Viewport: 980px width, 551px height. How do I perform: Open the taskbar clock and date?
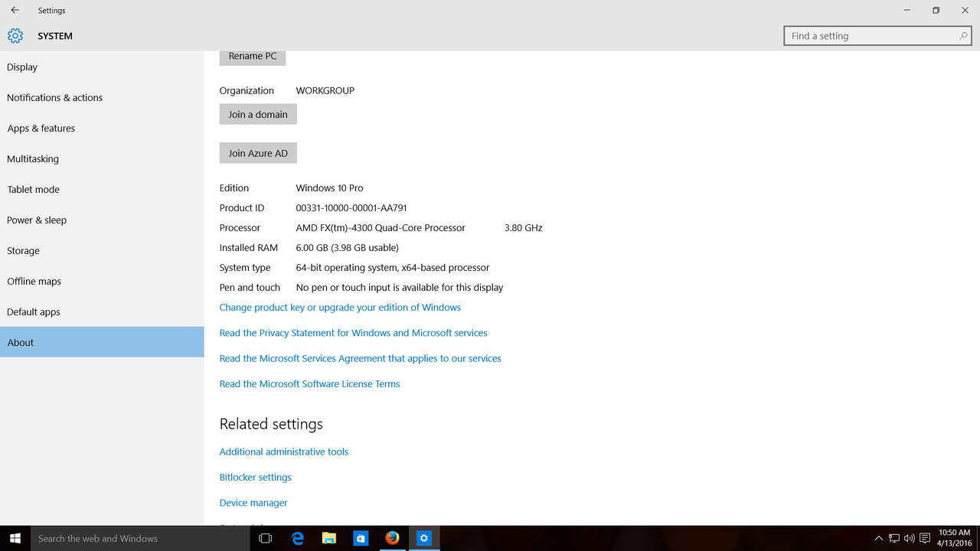(x=954, y=538)
